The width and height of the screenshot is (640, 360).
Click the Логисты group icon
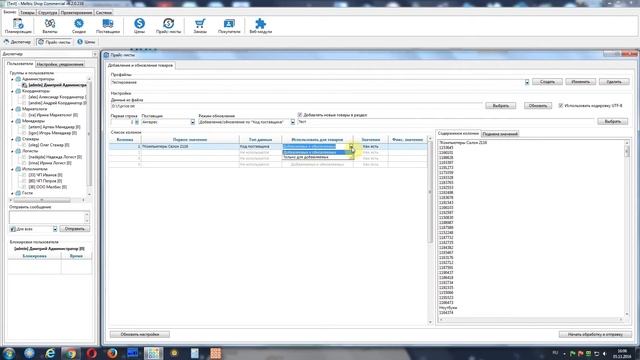pos(18,151)
